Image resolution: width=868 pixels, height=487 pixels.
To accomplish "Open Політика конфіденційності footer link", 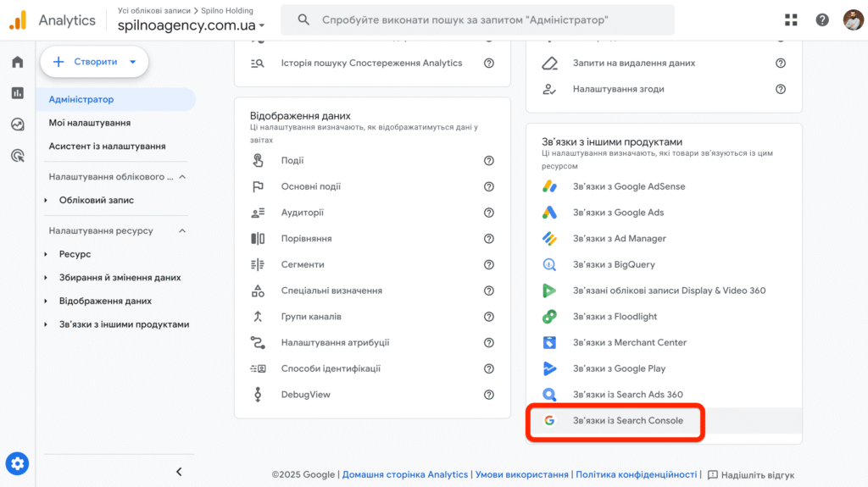I will (636, 474).
